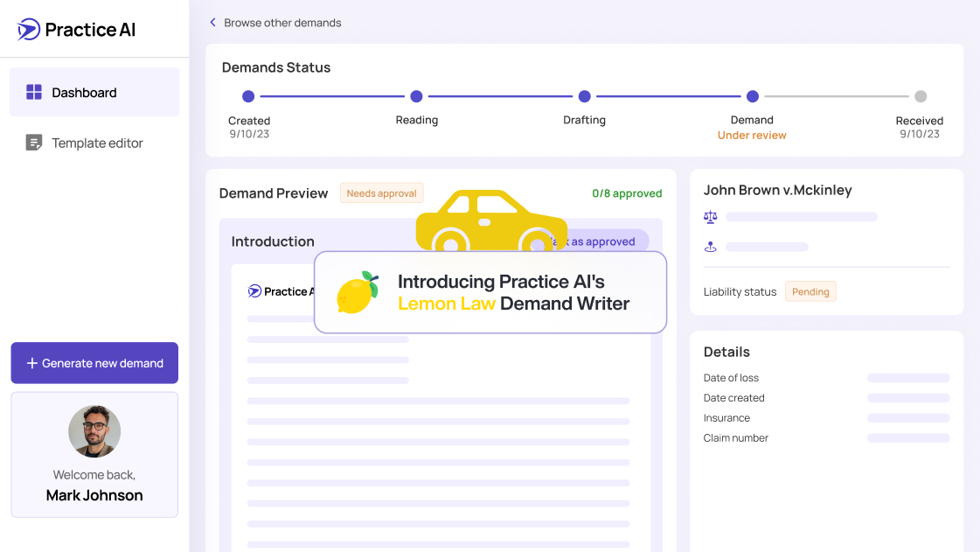Screen dimensions: 980x552
Task: Click the Received 9/10/23 date text
Action: click(x=920, y=134)
